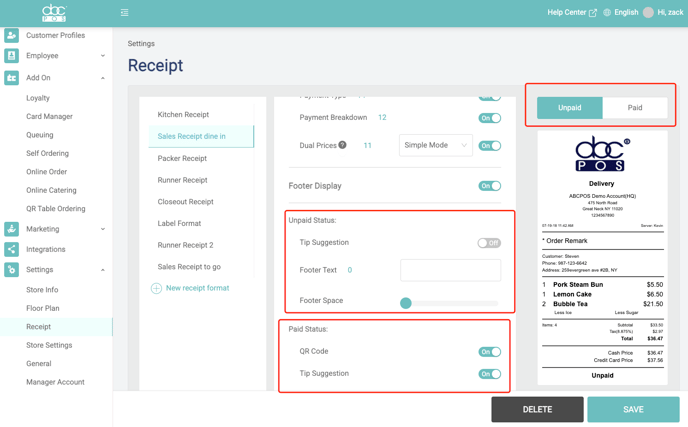The image size is (688, 427).
Task: Click the Integrations share icon
Action: (11, 249)
